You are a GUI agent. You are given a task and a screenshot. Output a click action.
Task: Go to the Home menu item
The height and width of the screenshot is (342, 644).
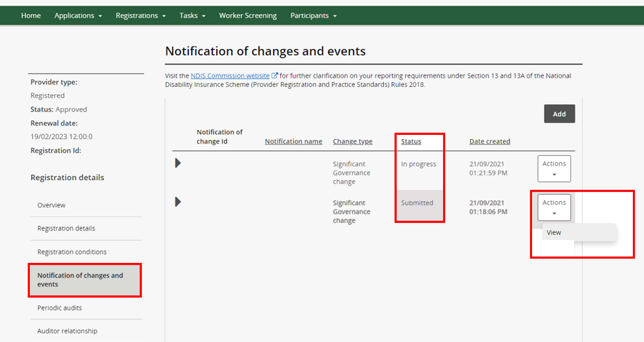coord(31,15)
